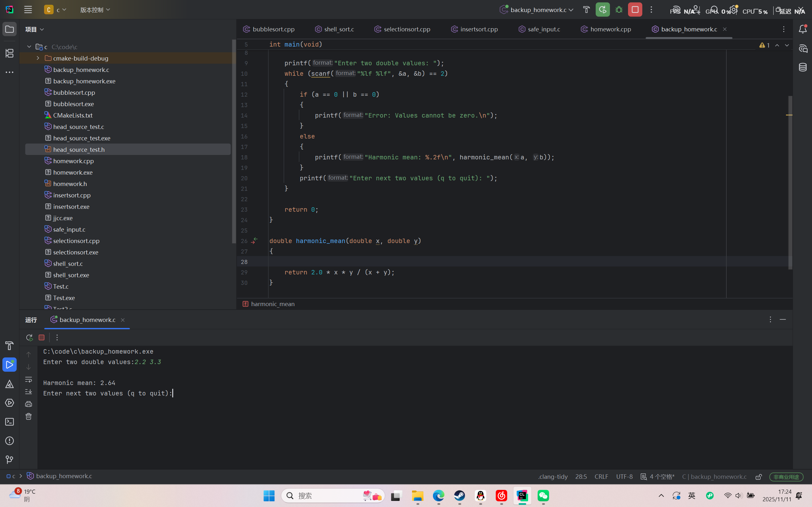Click the Build hammer icon in top toolbar
The height and width of the screenshot is (507, 812).
click(x=586, y=10)
